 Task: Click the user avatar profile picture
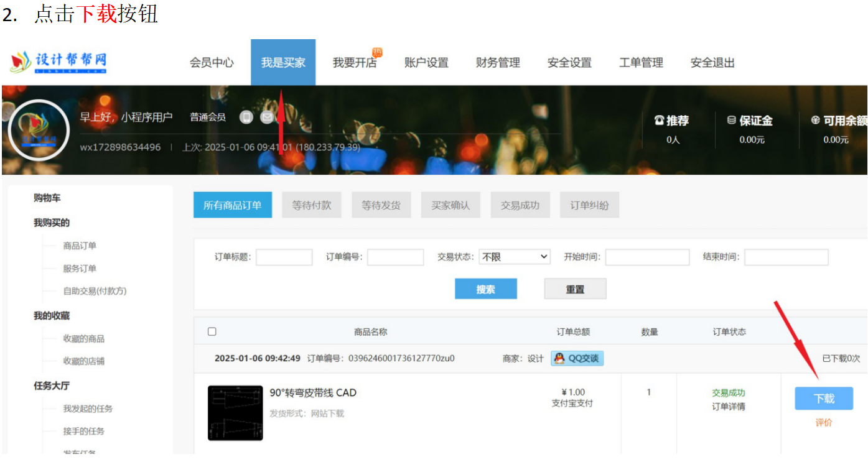(x=39, y=131)
